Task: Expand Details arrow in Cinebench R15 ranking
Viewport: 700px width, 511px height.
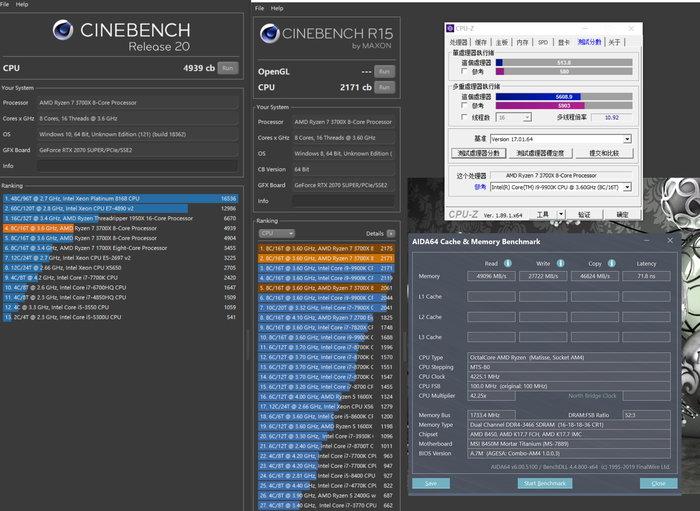Action: [x=391, y=233]
